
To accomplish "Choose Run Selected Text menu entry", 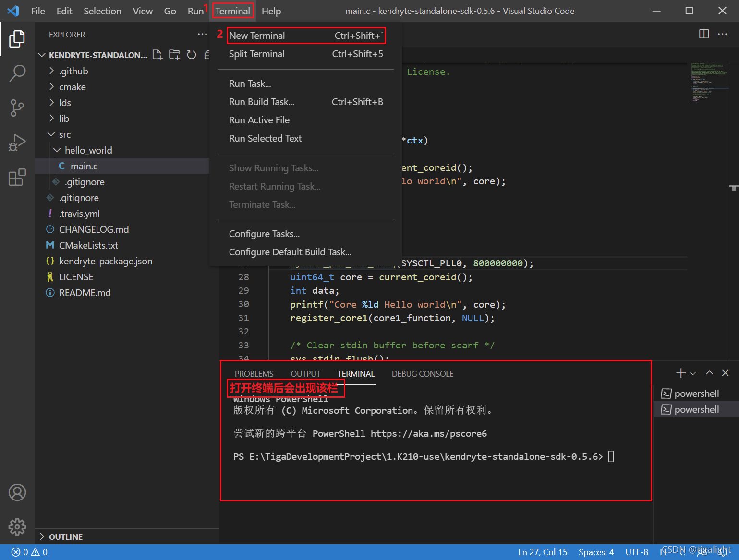I will tap(306, 138).
